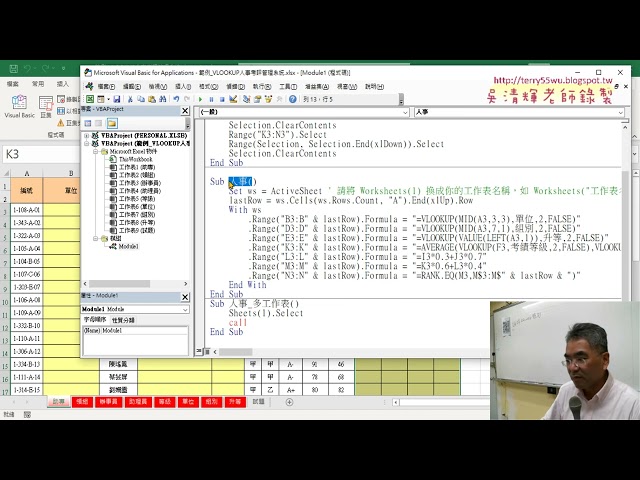Open the 工具(T) menu
Viewport: 640px width, 480px height.
click(287, 86)
